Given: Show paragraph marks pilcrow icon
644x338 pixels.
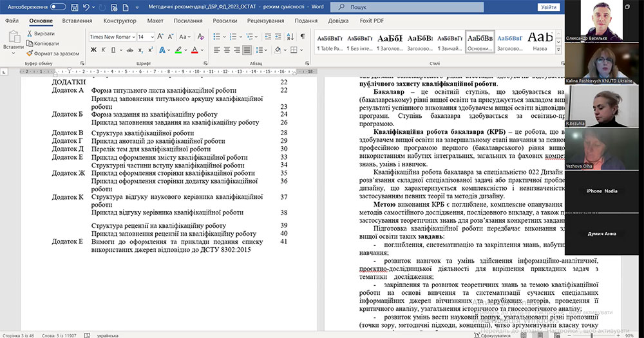Looking at the screenshot, I should click(302, 37).
